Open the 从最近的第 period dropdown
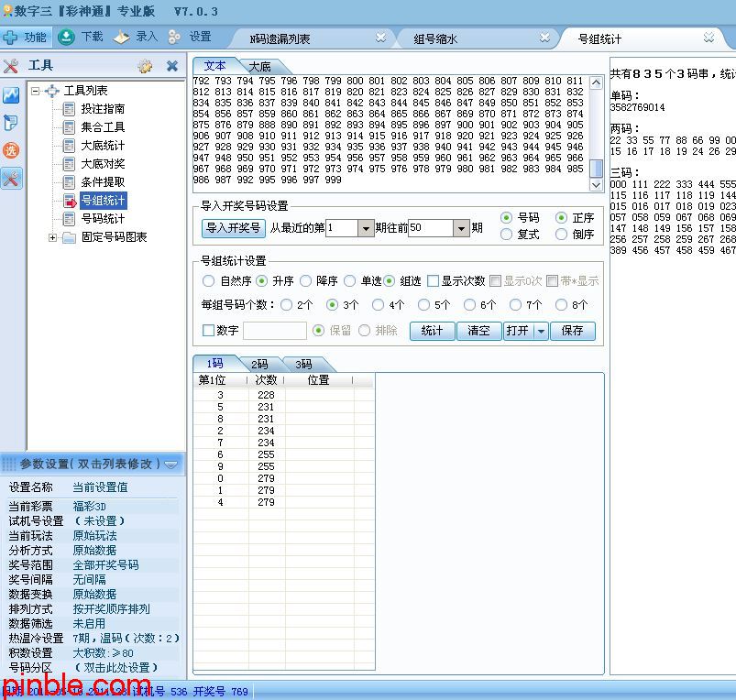The image size is (736, 700). (x=366, y=228)
